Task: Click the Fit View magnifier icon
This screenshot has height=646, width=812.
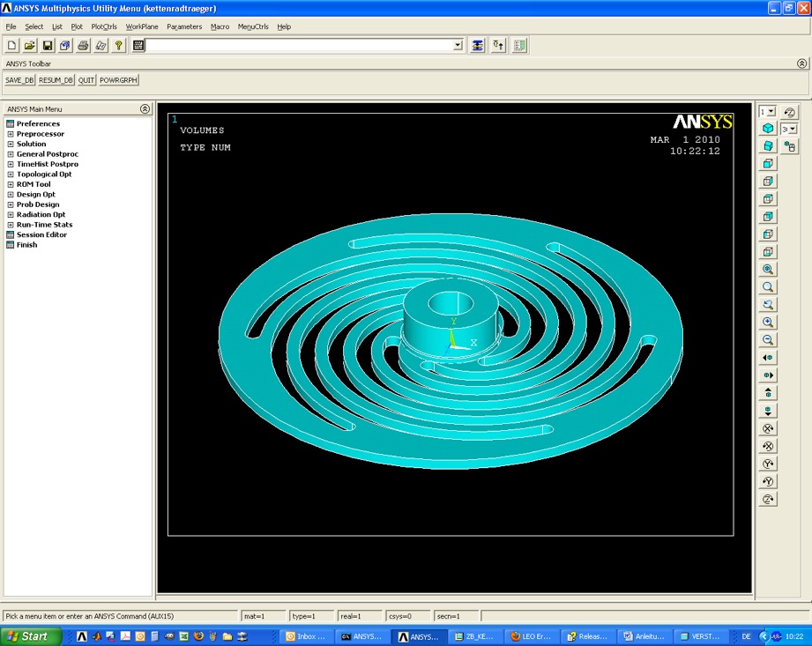Action: coord(768,269)
